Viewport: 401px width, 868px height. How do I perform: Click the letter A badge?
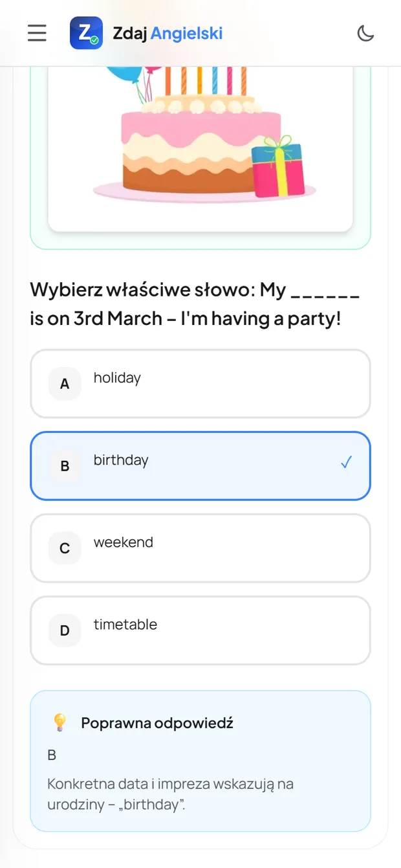pos(65,384)
